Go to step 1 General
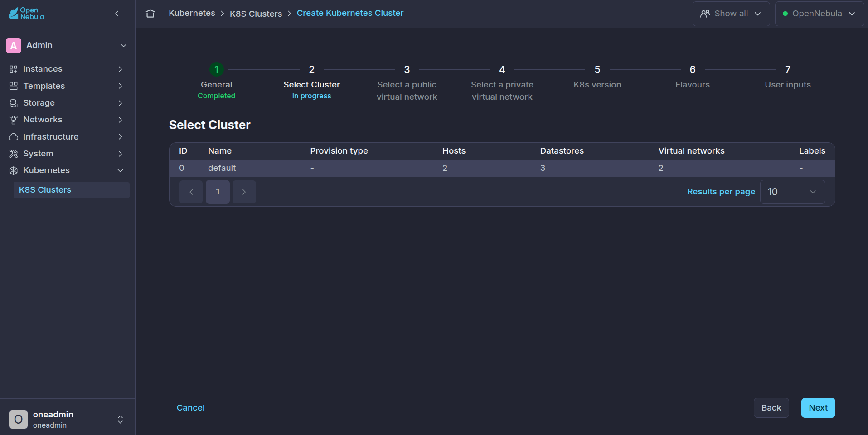Screen dimensions: 868x435 tap(216, 82)
